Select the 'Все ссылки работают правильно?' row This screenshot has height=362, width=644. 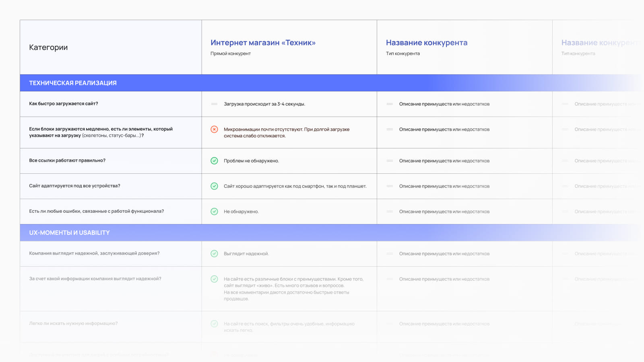point(67,160)
